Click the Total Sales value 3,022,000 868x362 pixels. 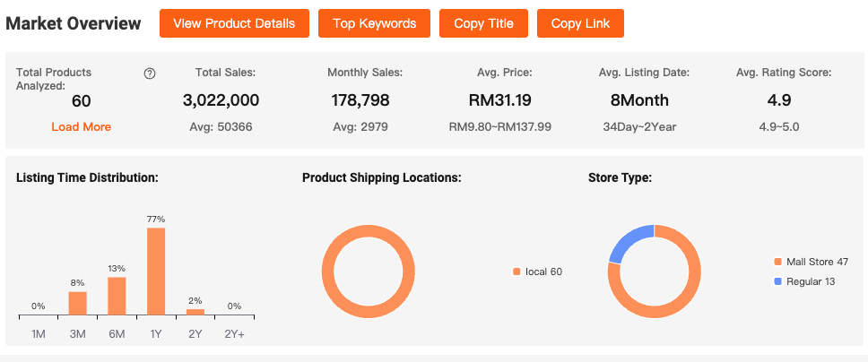221,100
